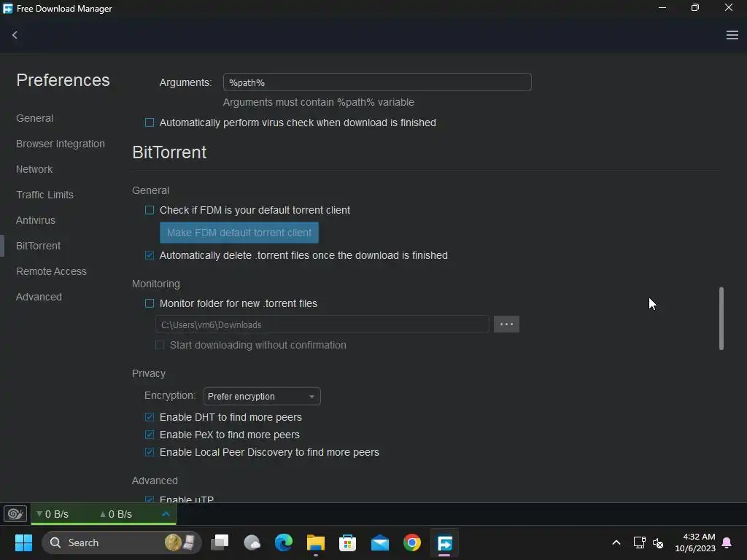Viewport: 747px width, 560px height.
Task: Select General in Preferences sidebar
Action: [x=35, y=118]
